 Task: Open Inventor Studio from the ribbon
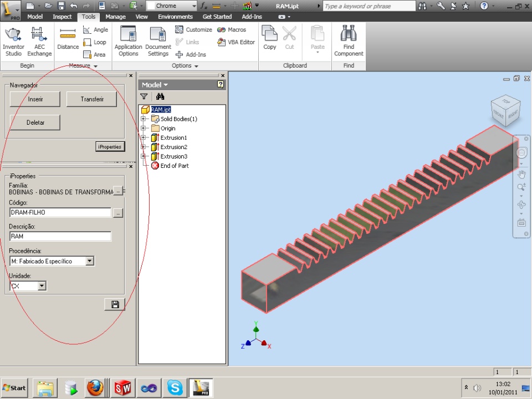13,42
